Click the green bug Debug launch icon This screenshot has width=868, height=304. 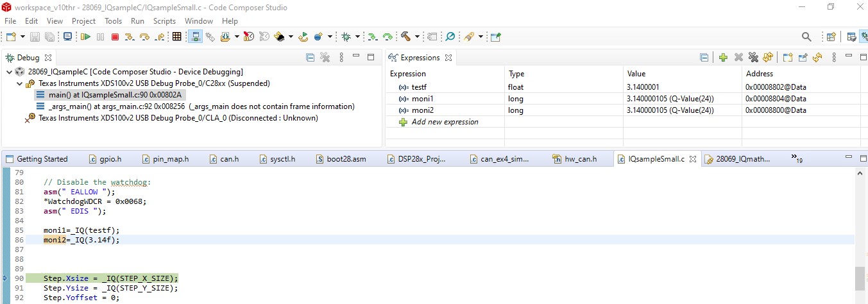(x=346, y=37)
